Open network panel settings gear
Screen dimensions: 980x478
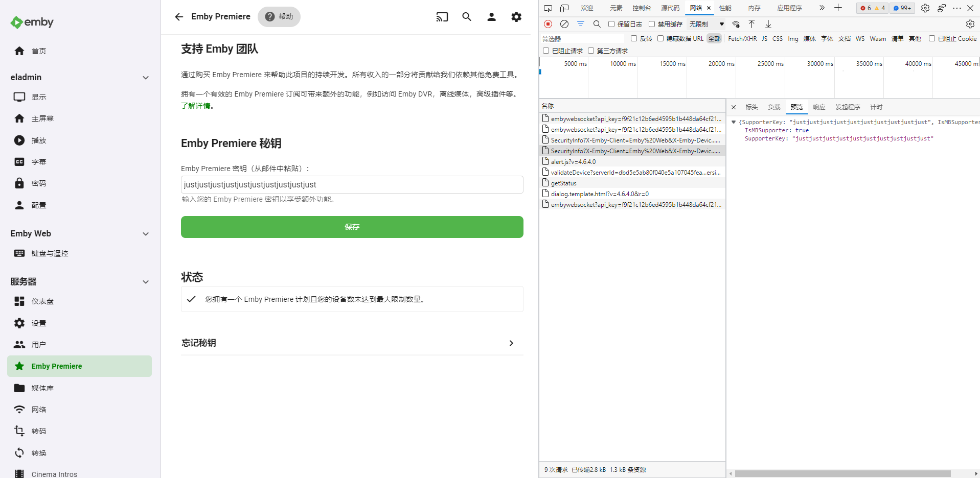[x=970, y=24]
